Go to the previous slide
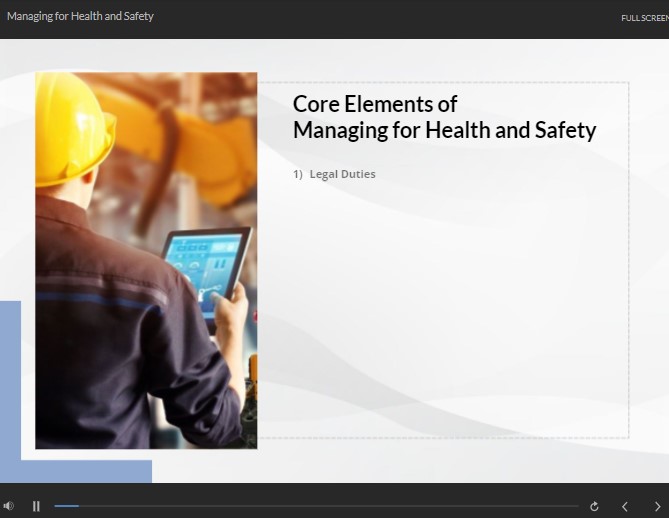The height and width of the screenshot is (518, 669). coord(625,506)
